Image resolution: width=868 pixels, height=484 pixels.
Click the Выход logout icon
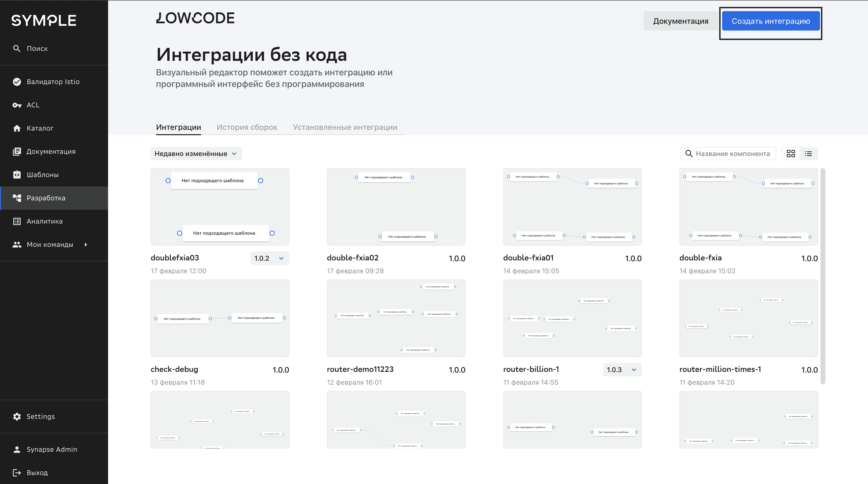click(x=17, y=473)
